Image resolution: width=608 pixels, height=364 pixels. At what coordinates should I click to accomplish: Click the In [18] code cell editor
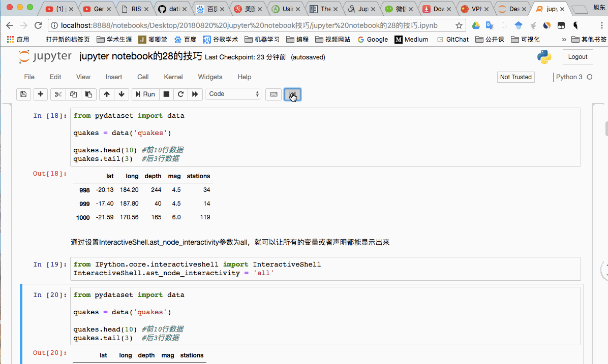pyautogui.click(x=325, y=137)
